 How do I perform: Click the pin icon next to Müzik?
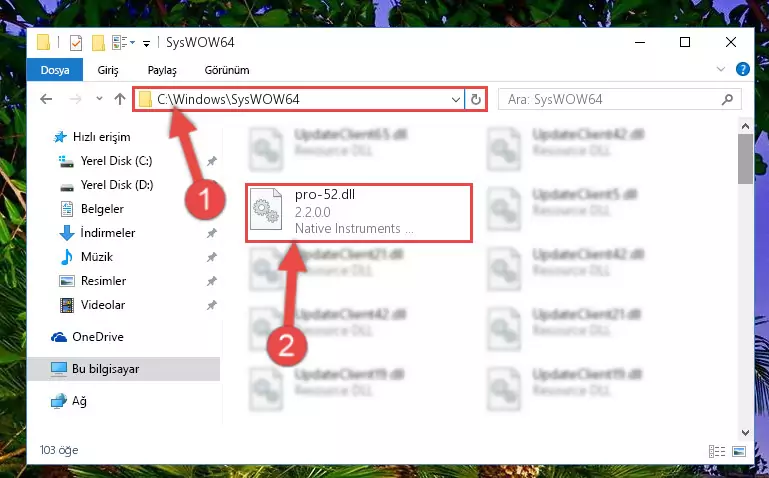[211, 257]
